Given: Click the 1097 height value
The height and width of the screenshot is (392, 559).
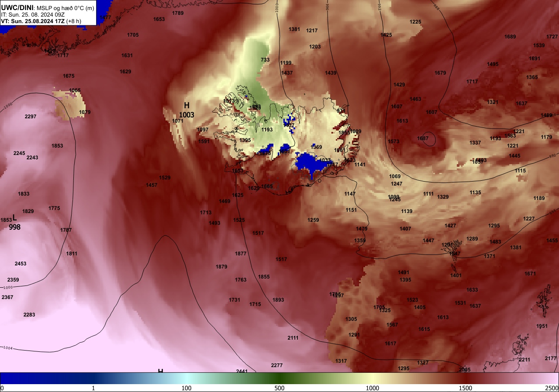Looking at the screenshot, I should (x=203, y=130).
